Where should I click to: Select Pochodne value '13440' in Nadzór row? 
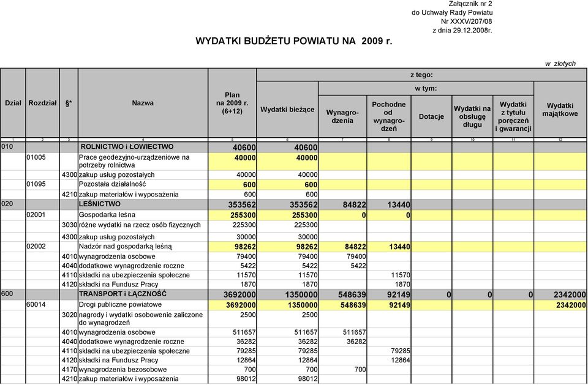[x=399, y=247]
